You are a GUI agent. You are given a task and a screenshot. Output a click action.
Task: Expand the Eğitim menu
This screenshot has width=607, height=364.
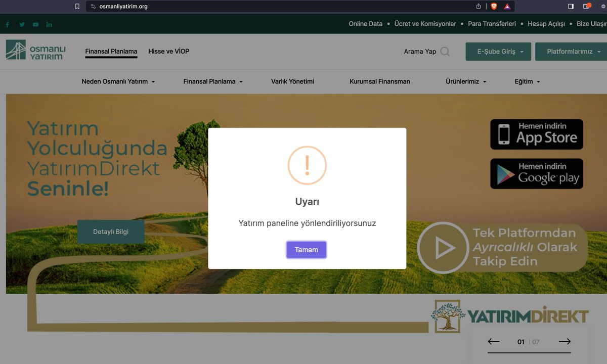tap(528, 81)
